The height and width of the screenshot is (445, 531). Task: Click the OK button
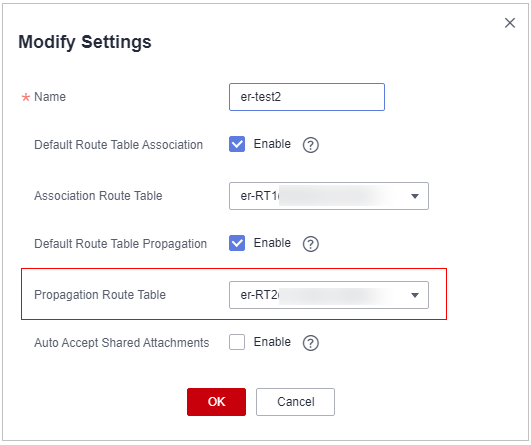216,402
